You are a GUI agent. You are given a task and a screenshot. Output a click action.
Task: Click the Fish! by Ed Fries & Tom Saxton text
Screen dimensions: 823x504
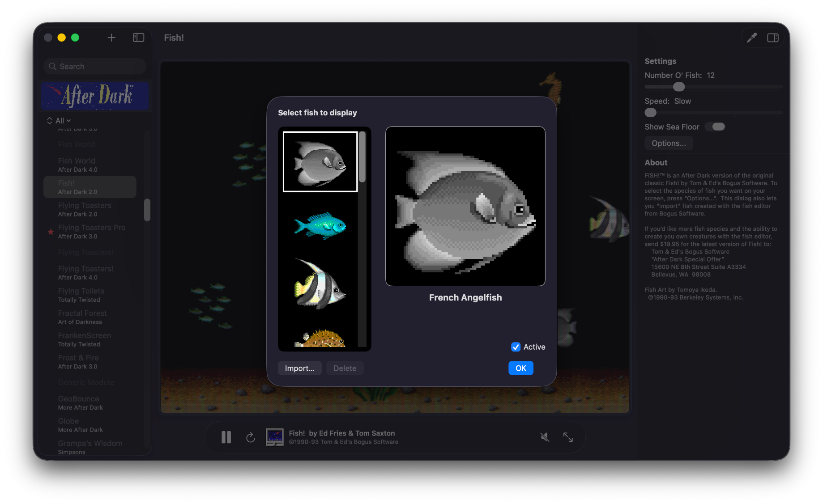click(342, 433)
